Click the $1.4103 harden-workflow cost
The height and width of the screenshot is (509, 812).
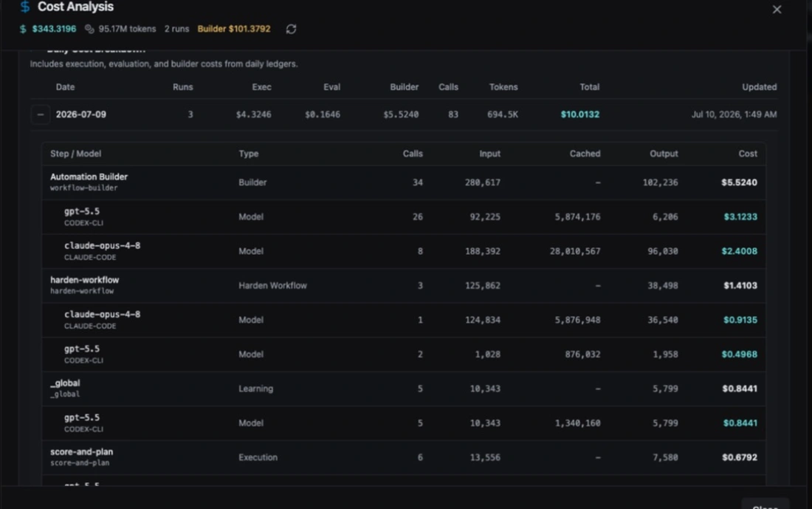point(740,286)
